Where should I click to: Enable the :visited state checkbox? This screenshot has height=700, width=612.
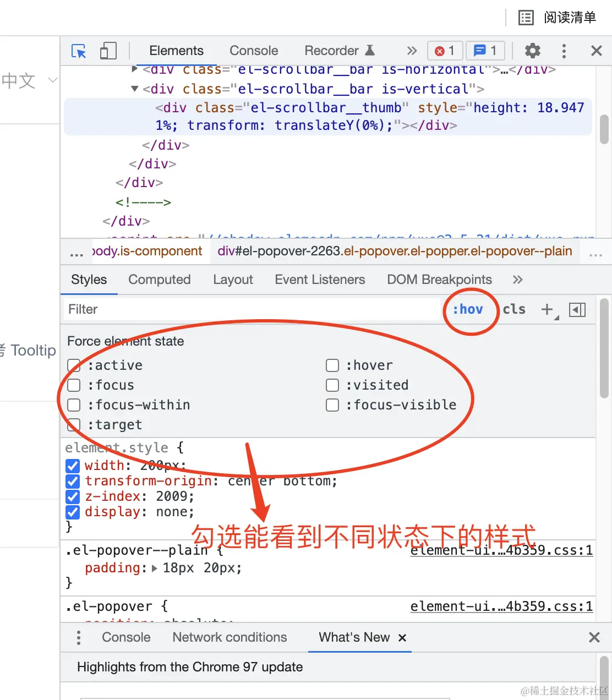click(332, 385)
